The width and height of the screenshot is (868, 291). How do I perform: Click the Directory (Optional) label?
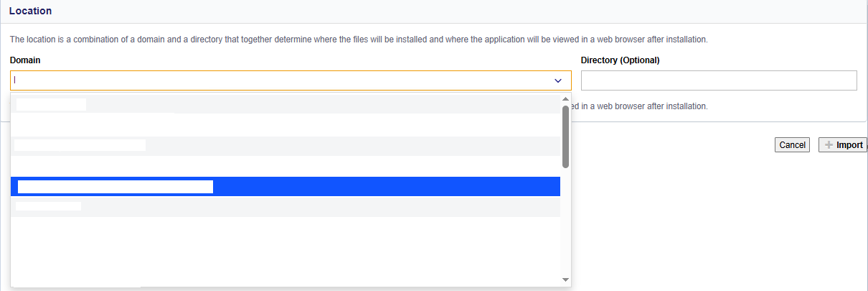(620, 60)
